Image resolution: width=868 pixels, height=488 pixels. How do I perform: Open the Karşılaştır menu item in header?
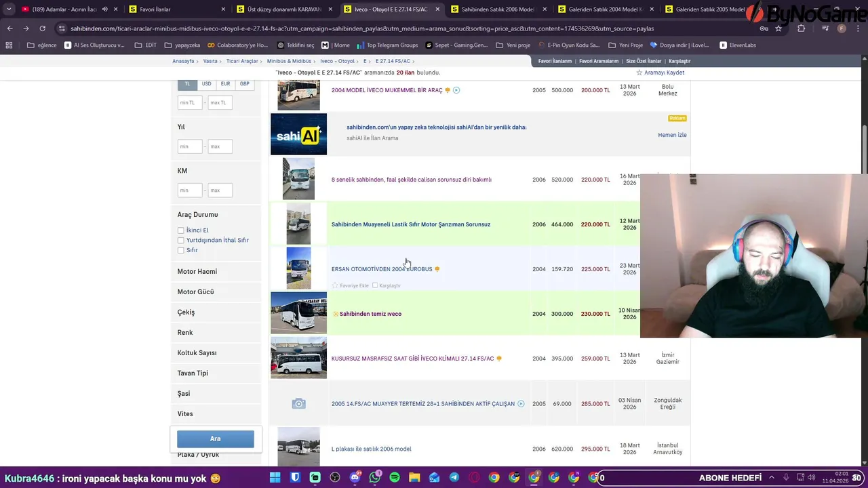click(679, 61)
